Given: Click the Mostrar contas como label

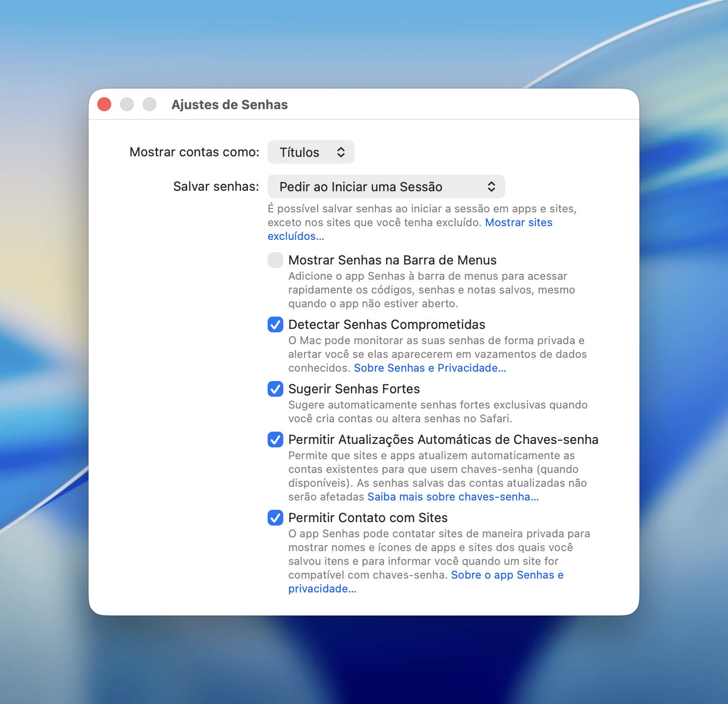Looking at the screenshot, I should click(194, 152).
